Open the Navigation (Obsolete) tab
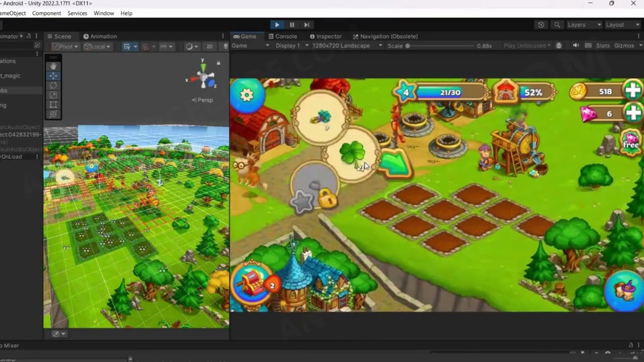This screenshot has width=644, height=362. click(x=385, y=36)
